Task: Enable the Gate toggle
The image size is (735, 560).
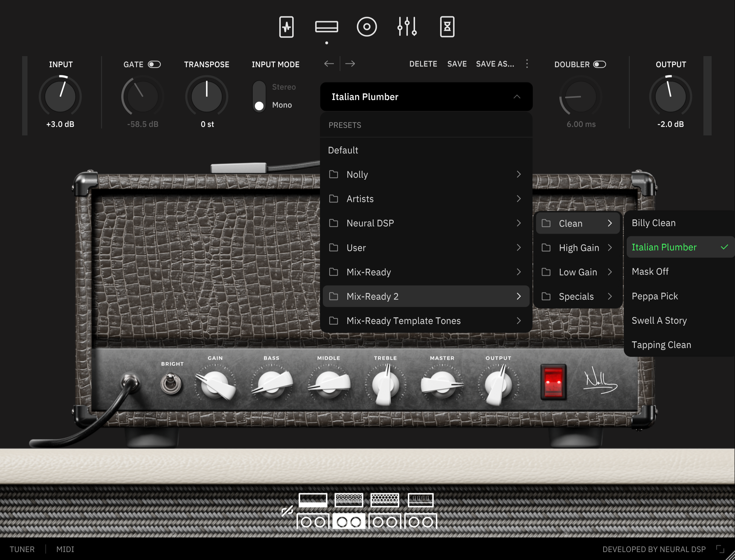Action: pos(154,64)
